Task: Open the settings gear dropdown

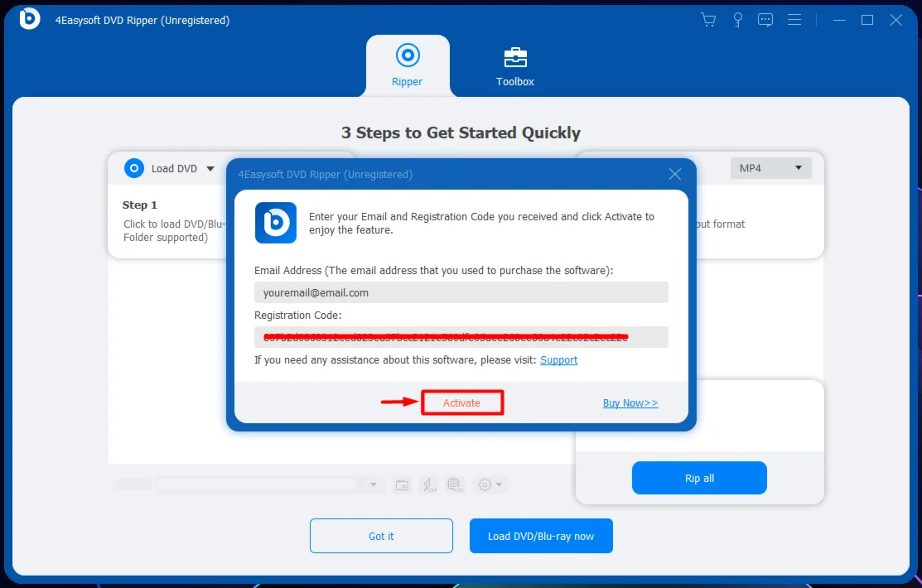Action: pos(490,485)
